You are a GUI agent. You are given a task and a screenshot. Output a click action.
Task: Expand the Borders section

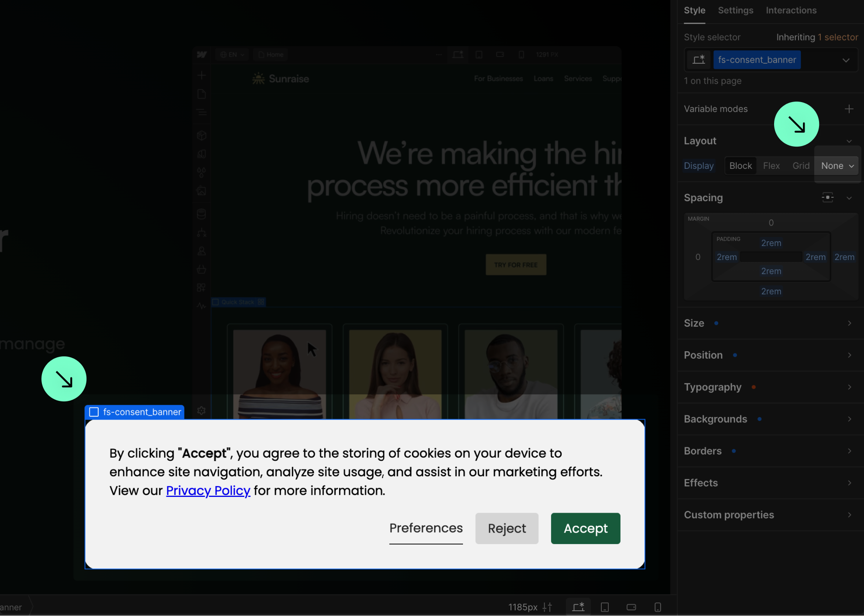(770, 451)
